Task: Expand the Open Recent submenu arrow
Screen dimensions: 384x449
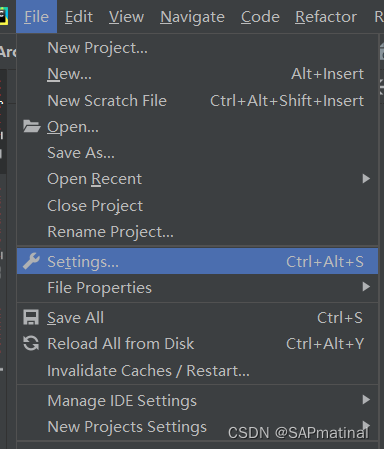Action: click(366, 179)
